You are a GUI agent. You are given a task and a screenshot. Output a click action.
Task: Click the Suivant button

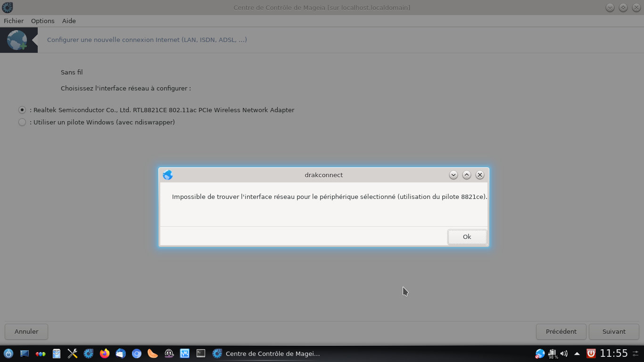[x=614, y=331]
